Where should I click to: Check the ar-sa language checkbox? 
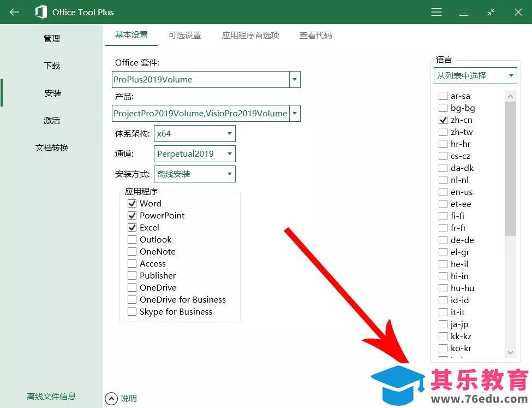pyautogui.click(x=443, y=96)
